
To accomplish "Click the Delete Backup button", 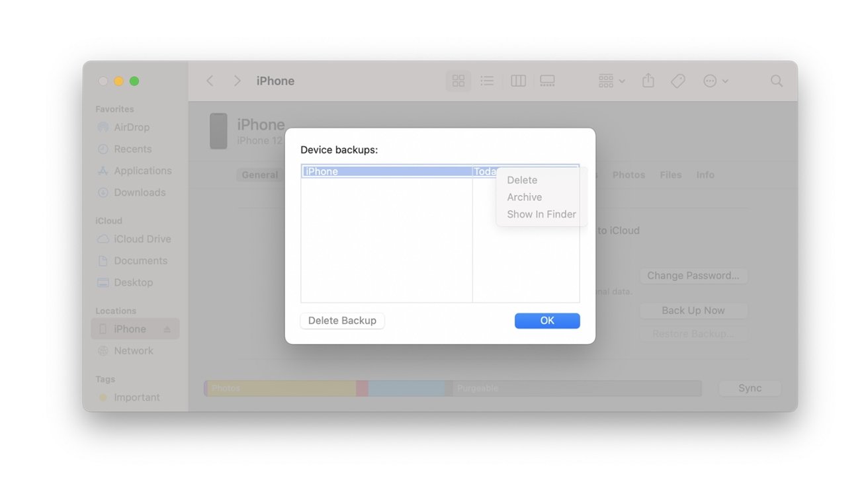I will [342, 321].
